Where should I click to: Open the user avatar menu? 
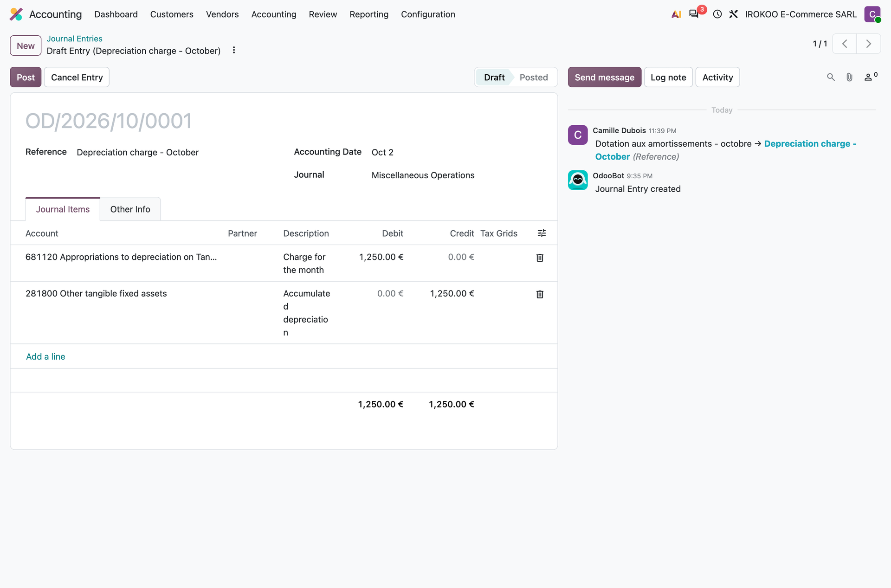872,14
